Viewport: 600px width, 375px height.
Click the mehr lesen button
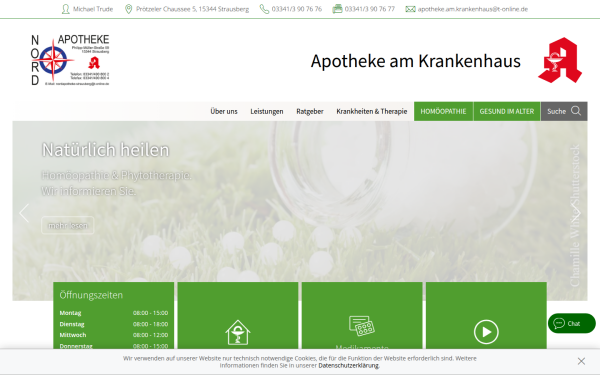[x=68, y=225]
